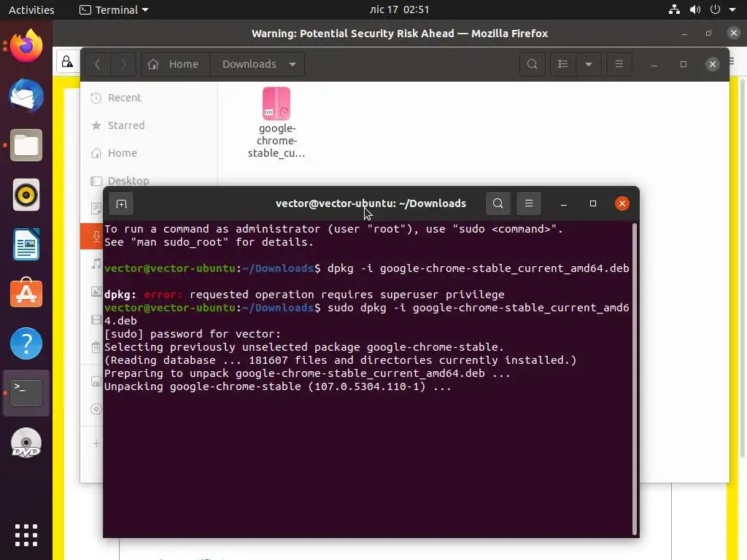Image resolution: width=747 pixels, height=560 pixels.
Task: Click the search icon in Files window
Action: [532, 64]
